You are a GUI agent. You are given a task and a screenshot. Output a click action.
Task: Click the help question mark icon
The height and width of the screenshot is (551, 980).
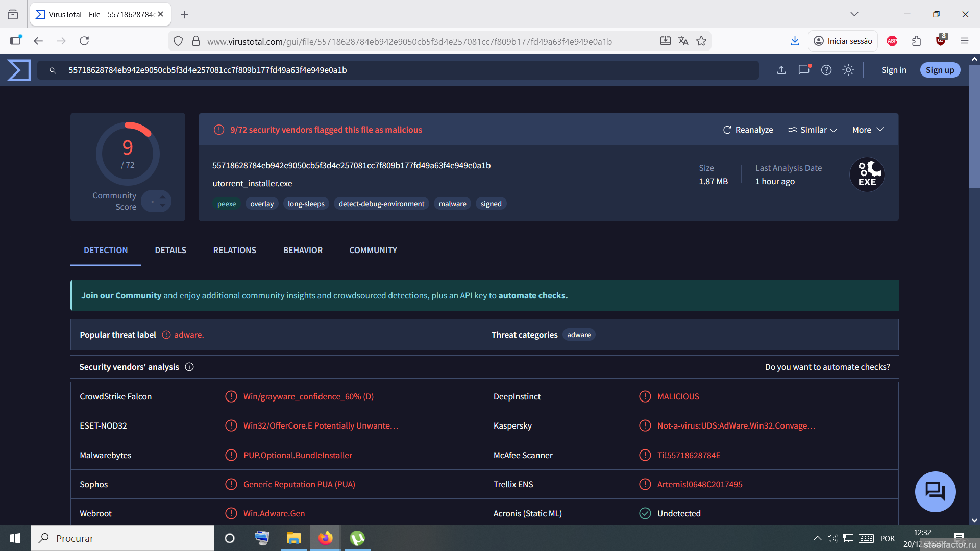click(x=826, y=70)
